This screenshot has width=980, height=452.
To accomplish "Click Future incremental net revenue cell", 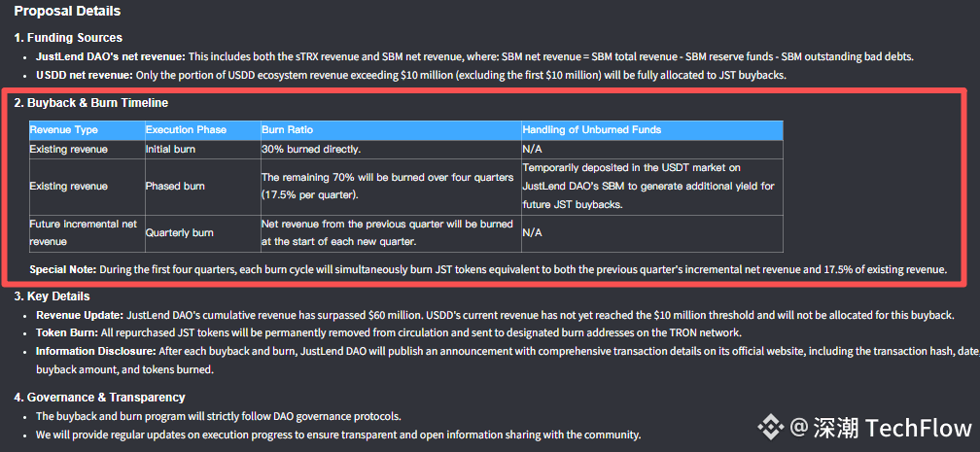I will point(87,232).
